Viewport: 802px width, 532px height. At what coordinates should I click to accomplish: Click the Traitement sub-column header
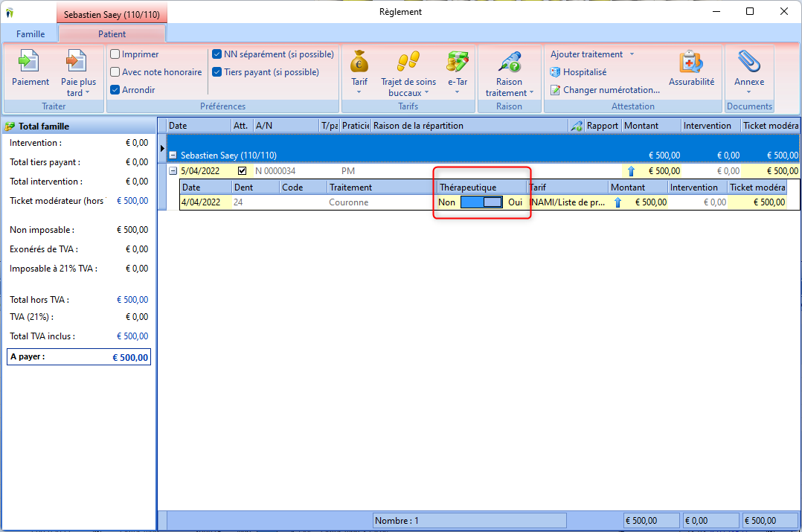382,188
